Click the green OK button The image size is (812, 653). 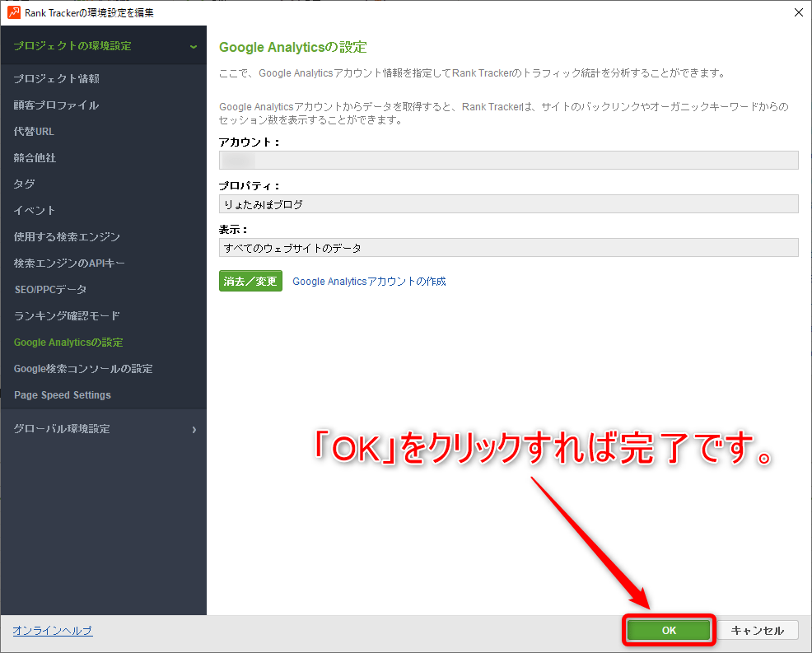[x=668, y=631]
